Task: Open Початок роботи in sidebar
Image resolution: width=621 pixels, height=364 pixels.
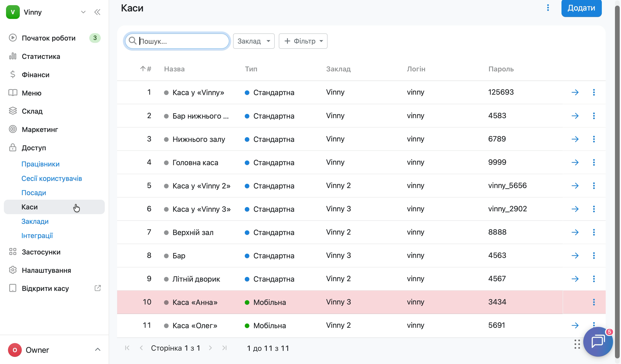Action: (49, 38)
